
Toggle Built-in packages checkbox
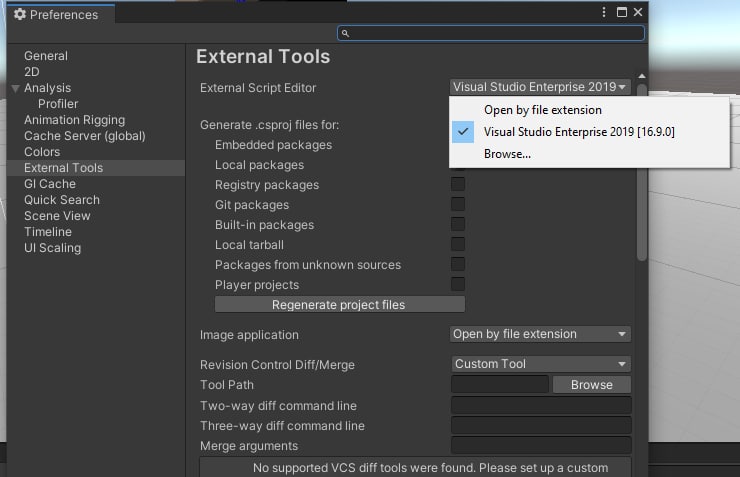click(x=458, y=224)
